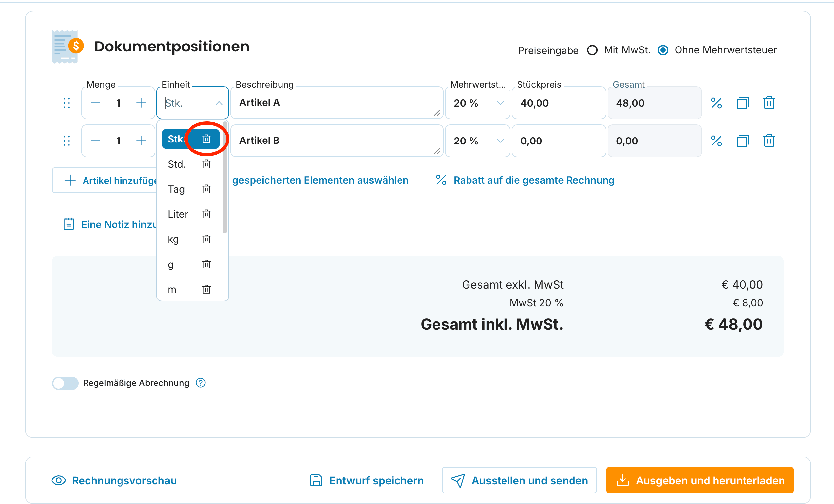Delete the Stk. unit from dropdown list
The height and width of the screenshot is (504, 834).
click(206, 139)
